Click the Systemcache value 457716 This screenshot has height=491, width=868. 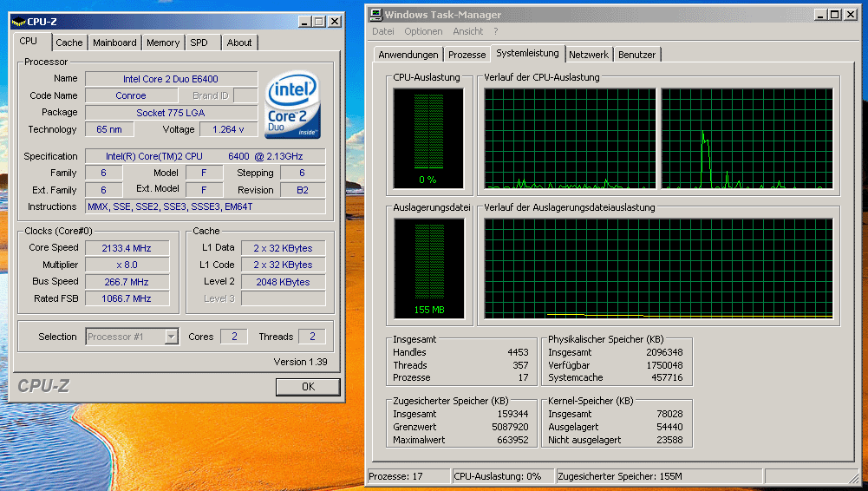tap(667, 378)
